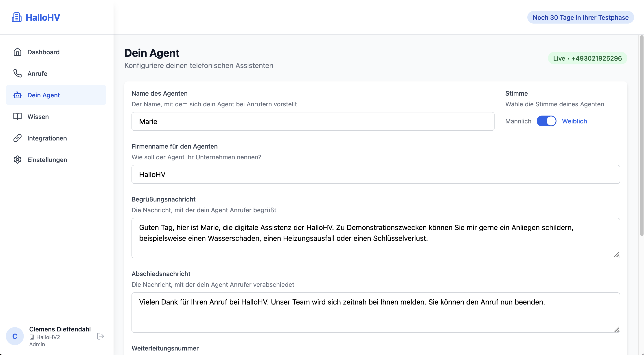
Task: Click the hint Die Nachricht, mit der dein Agent Anrufer begrüßt
Action: [204, 210]
